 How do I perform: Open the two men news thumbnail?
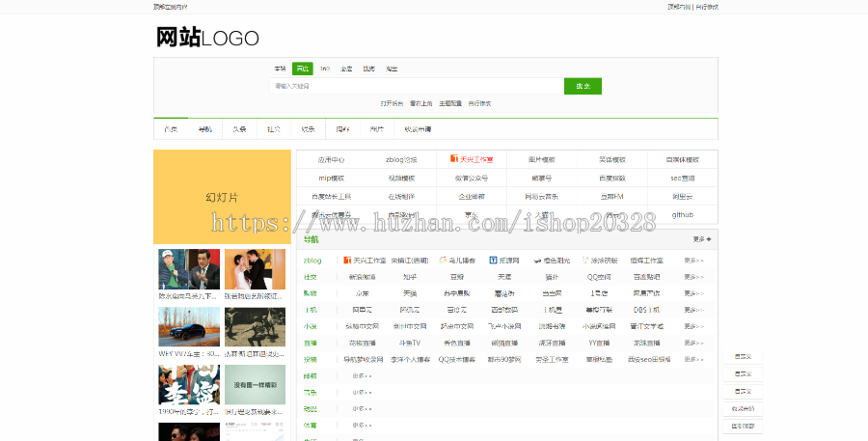coord(189,269)
